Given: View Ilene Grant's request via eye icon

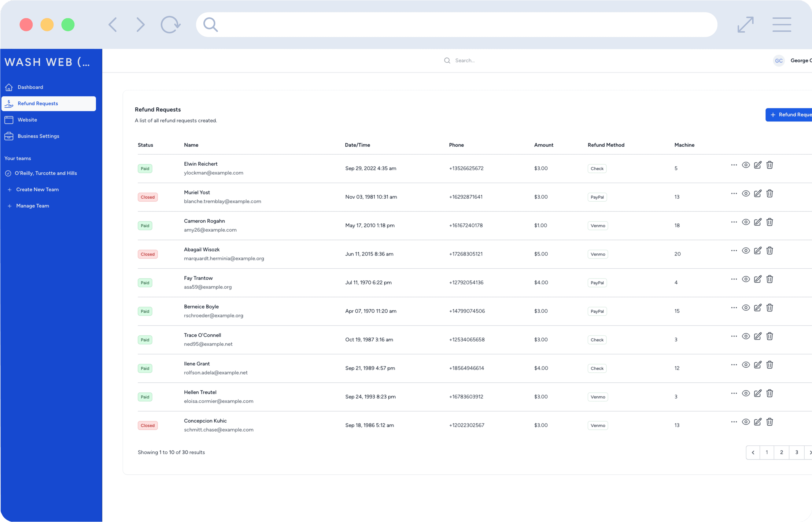Looking at the screenshot, I should click(x=746, y=365).
